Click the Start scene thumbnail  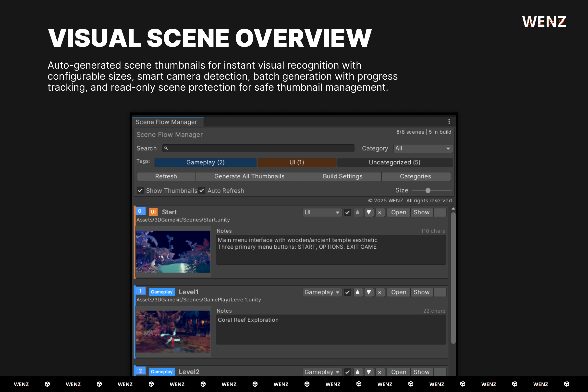pyautogui.click(x=173, y=252)
